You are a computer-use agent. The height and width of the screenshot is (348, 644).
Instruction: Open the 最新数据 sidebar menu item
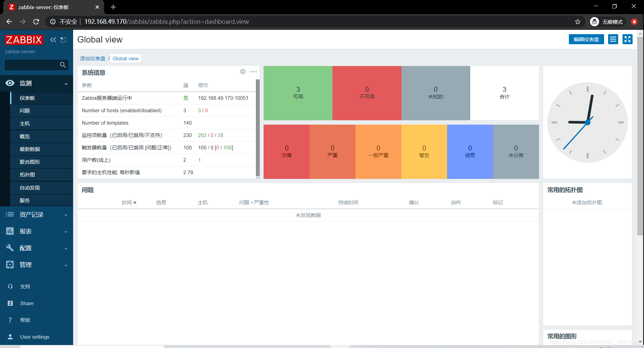tap(42, 149)
